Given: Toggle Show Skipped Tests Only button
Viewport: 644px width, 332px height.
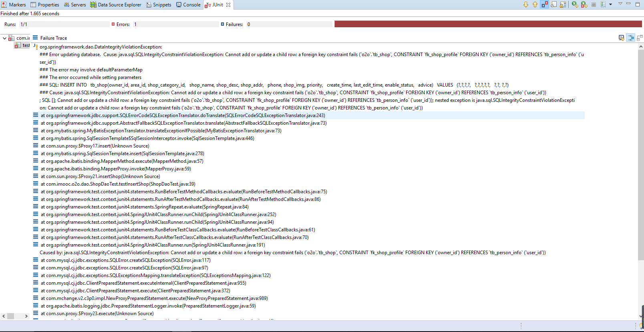Looking at the screenshot, I should click(554, 4).
